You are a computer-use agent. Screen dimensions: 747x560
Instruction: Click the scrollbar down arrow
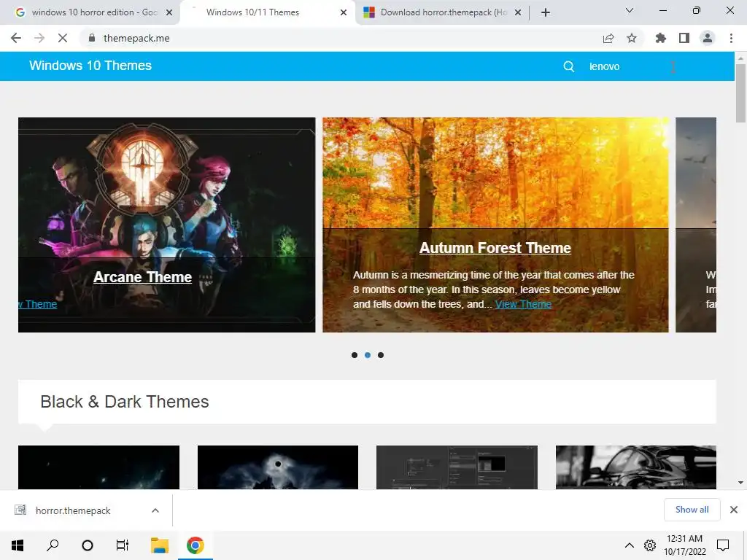pyautogui.click(x=740, y=483)
